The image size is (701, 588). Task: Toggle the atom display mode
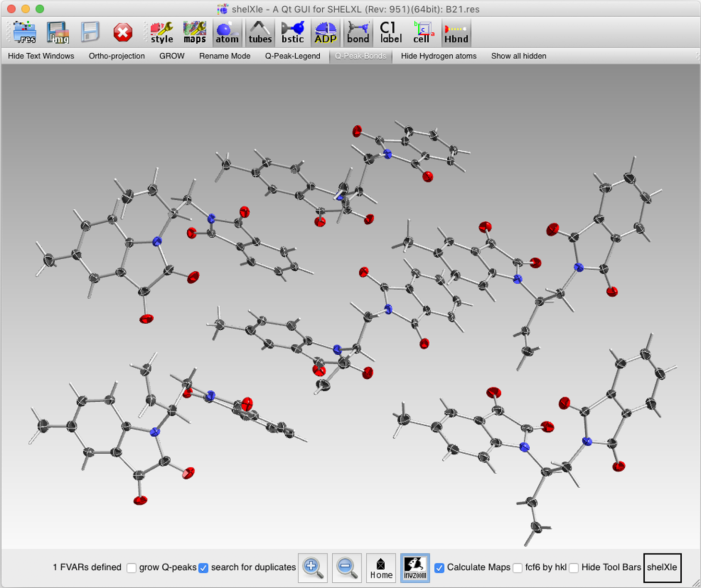click(x=227, y=32)
